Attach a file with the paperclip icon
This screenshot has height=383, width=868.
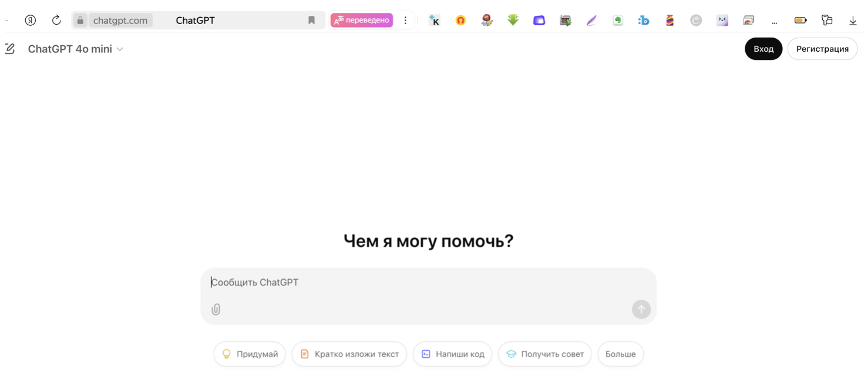click(x=216, y=310)
